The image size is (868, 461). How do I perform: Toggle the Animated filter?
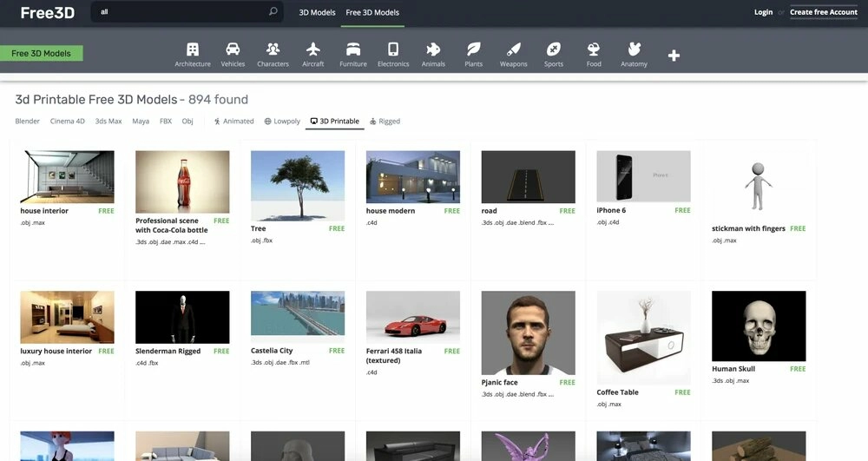(x=233, y=122)
